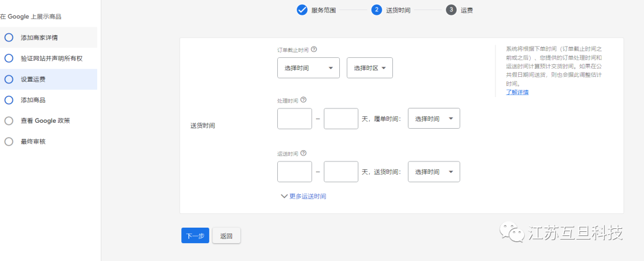The width and height of the screenshot is (644, 261).
Task: Click help icon next to 处理时间
Action: click(x=304, y=100)
